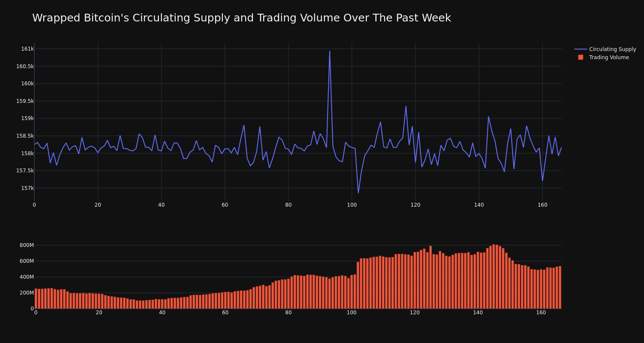Click x-axis label 20 on supply chart
This screenshot has height=343, width=644.
point(98,205)
